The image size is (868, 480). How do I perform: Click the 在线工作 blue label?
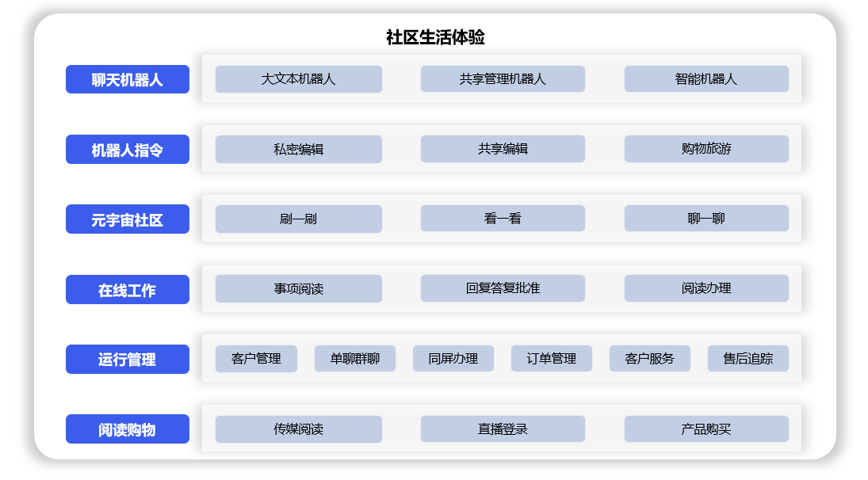point(127,290)
